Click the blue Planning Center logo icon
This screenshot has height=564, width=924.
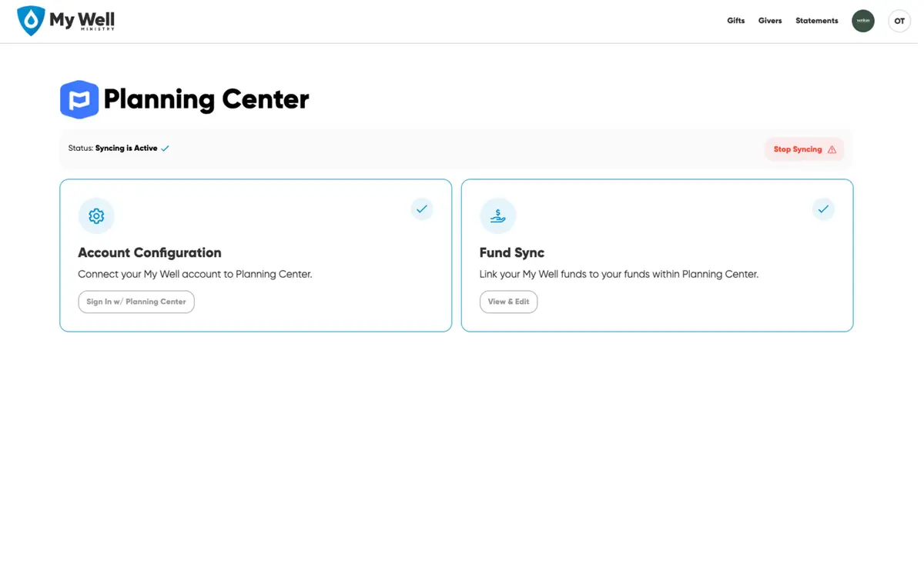pyautogui.click(x=79, y=99)
